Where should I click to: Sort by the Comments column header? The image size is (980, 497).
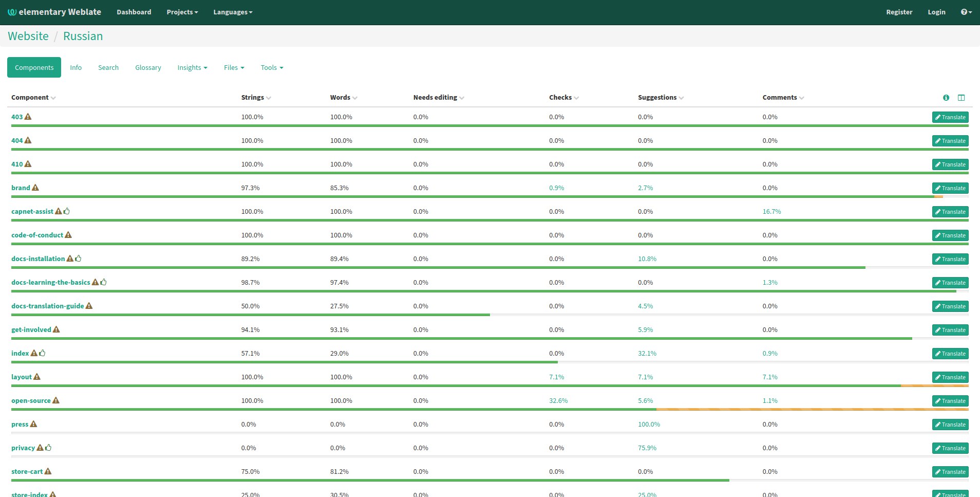(783, 98)
